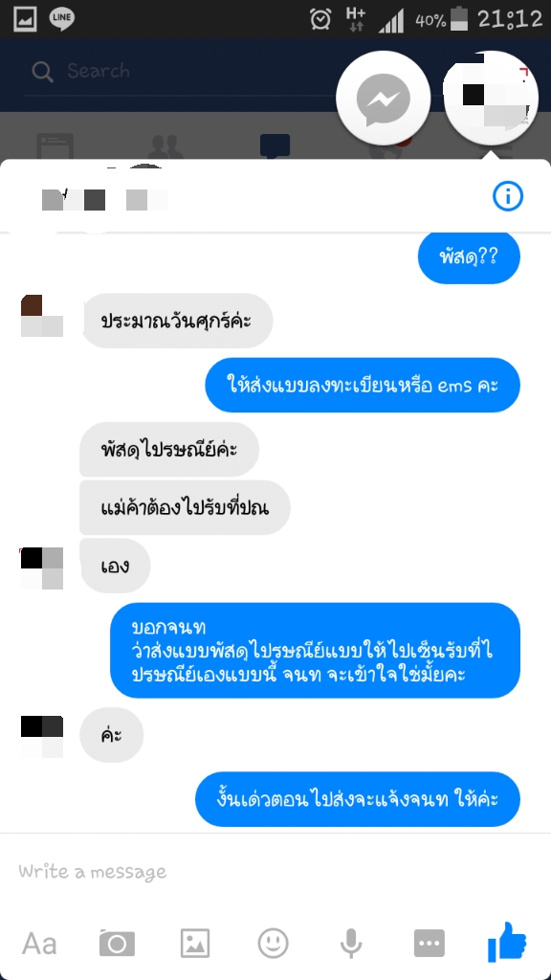Screen dimensions: 551x980
Task: Tap sender avatar next to 'ค่ะ' message
Action: point(42,736)
